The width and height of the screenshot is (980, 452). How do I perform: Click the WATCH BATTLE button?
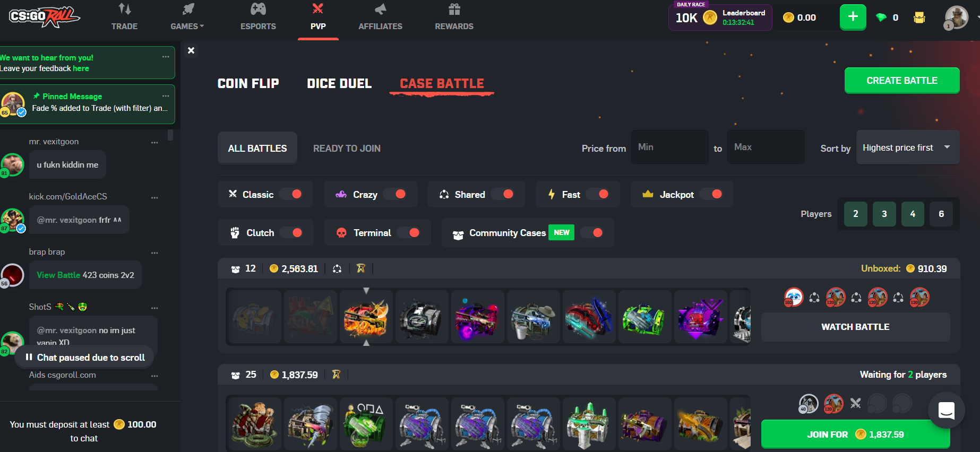pos(855,327)
